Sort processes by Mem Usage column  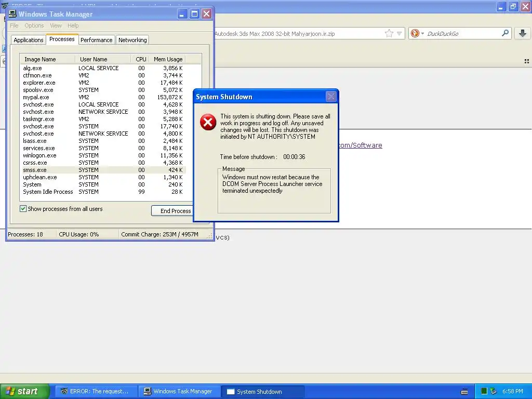coord(168,59)
